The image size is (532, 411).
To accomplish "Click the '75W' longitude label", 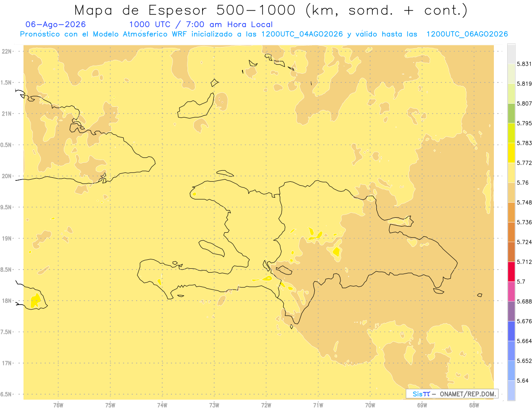I will click(x=110, y=405).
